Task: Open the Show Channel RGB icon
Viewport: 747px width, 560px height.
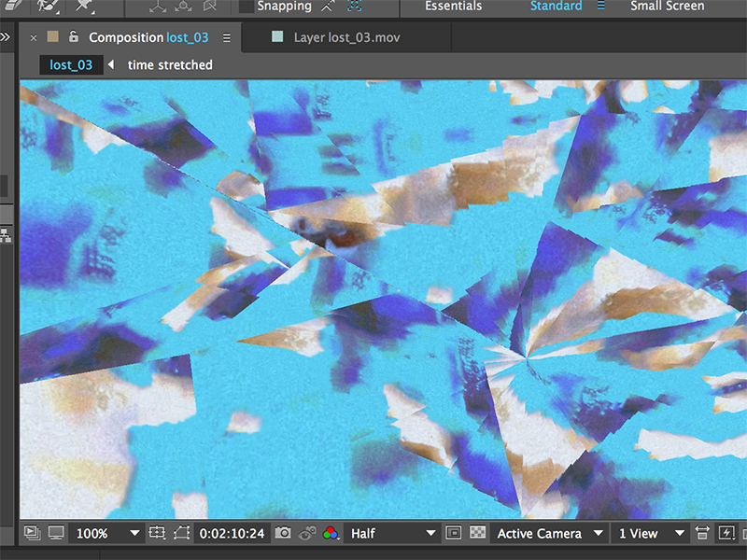Action: click(x=329, y=533)
